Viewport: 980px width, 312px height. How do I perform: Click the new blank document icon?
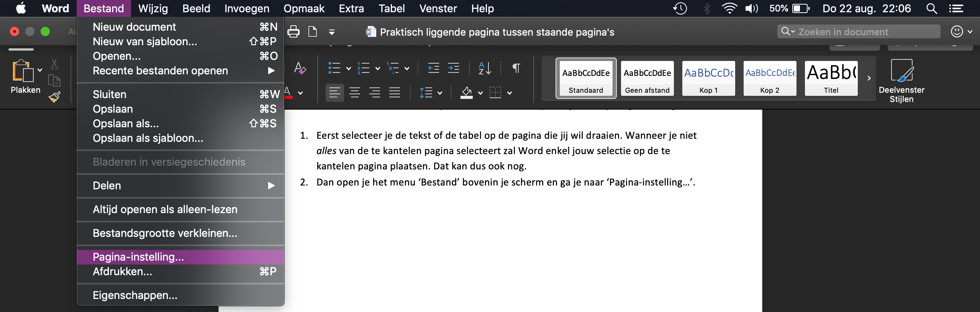(x=313, y=32)
